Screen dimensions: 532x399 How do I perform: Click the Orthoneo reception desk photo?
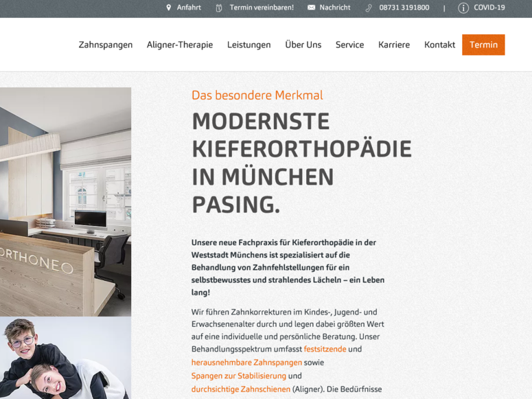click(x=65, y=202)
